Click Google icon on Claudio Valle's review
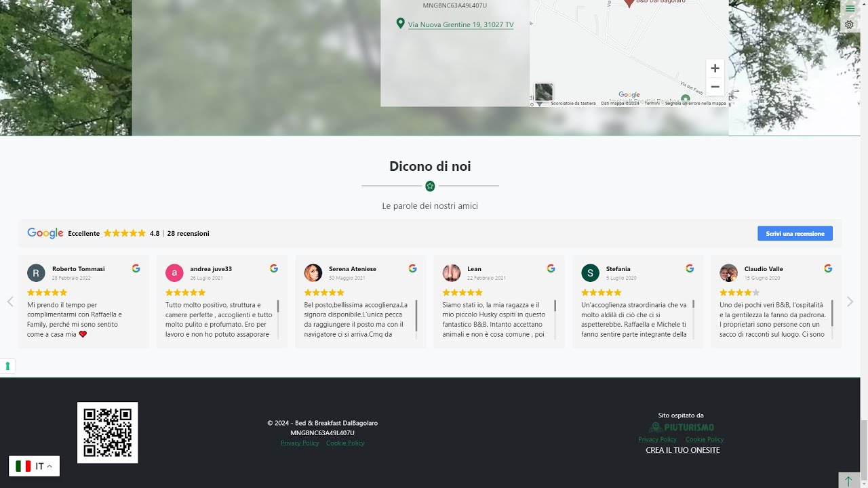The width and height of the screenshot is (868, 488). pyautogui.click(x=828, y=268)
